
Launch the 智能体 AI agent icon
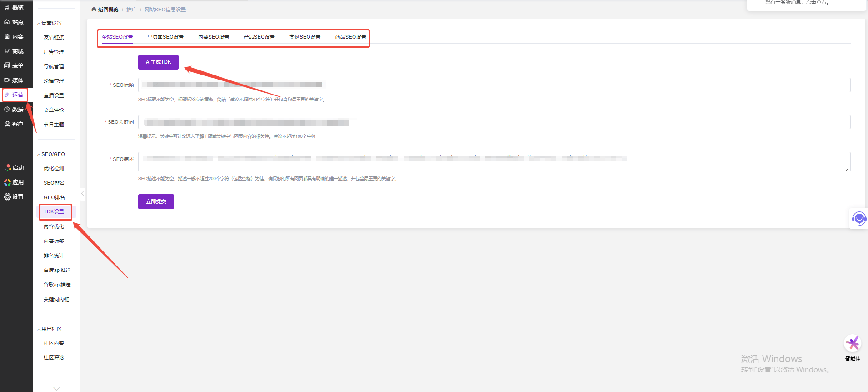pos(853,344)
